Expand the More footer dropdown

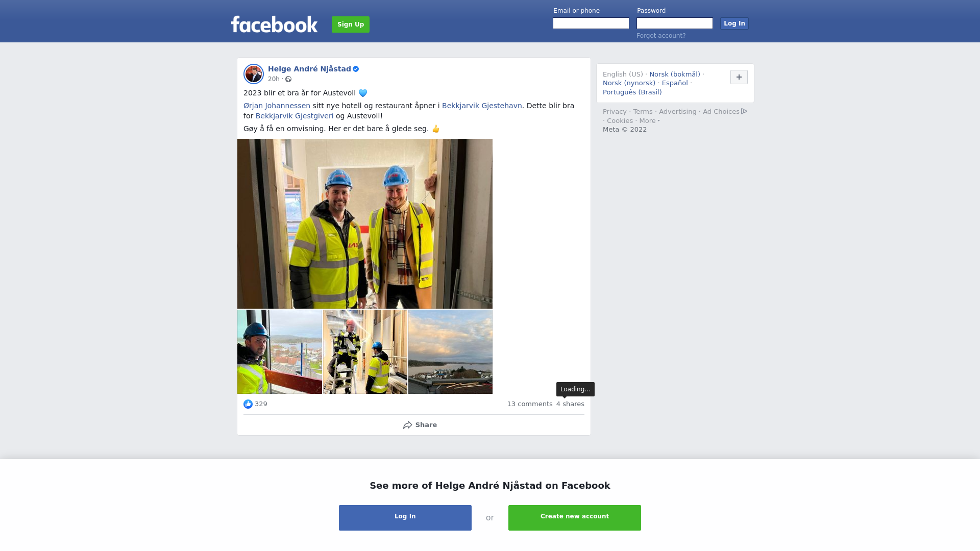coord(650,121)
